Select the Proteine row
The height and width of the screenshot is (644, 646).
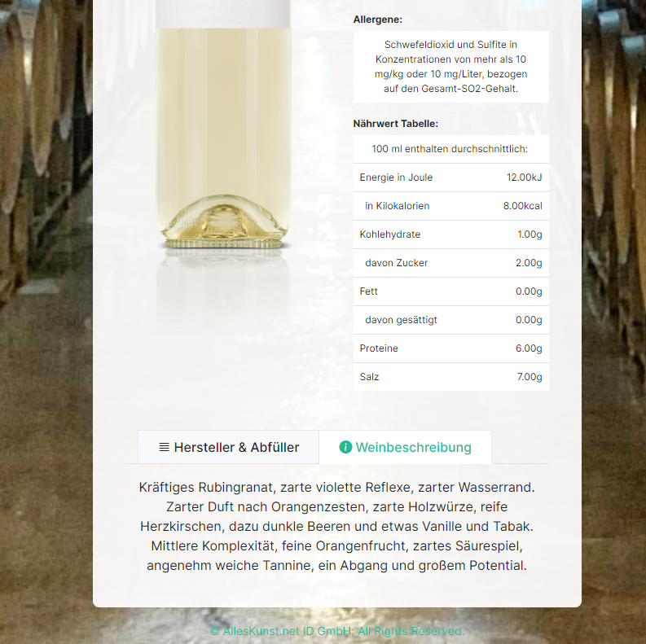pyautogui.click(x=450, y=348)
